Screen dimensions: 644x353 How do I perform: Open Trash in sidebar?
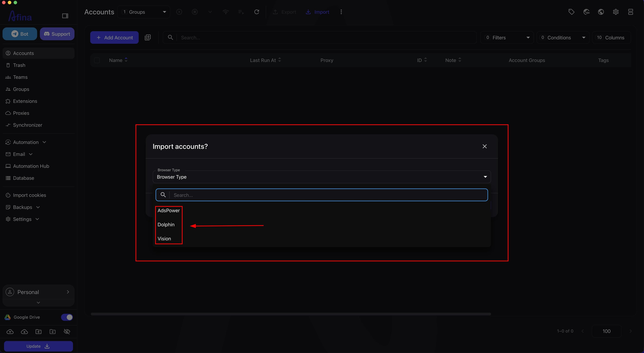click(39, 65)
